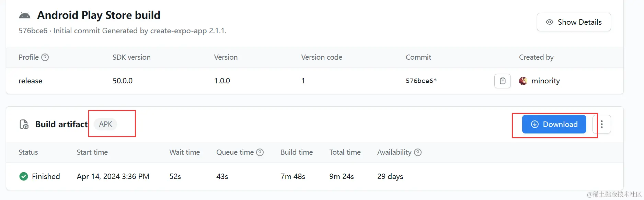Download the build artifact

[554, 124]
